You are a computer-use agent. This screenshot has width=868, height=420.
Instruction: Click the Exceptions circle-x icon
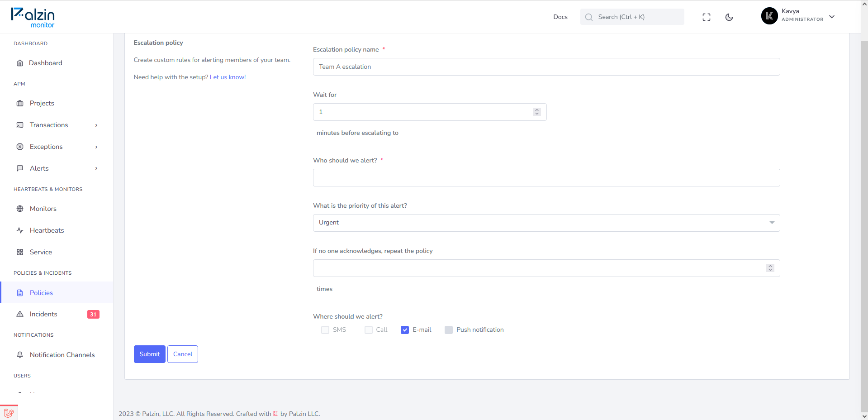pyautogui.click(x=20, y=147)
